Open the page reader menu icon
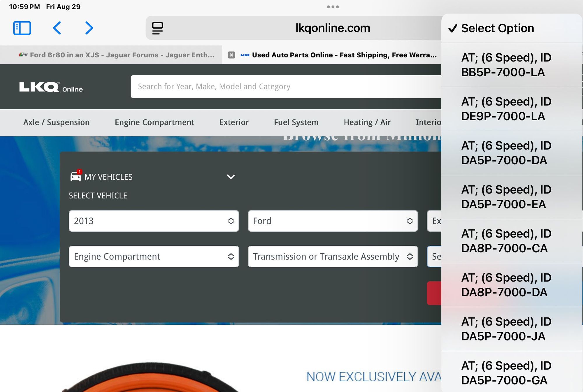The height and width of the screenshot is (392, 583). [157, 28]
